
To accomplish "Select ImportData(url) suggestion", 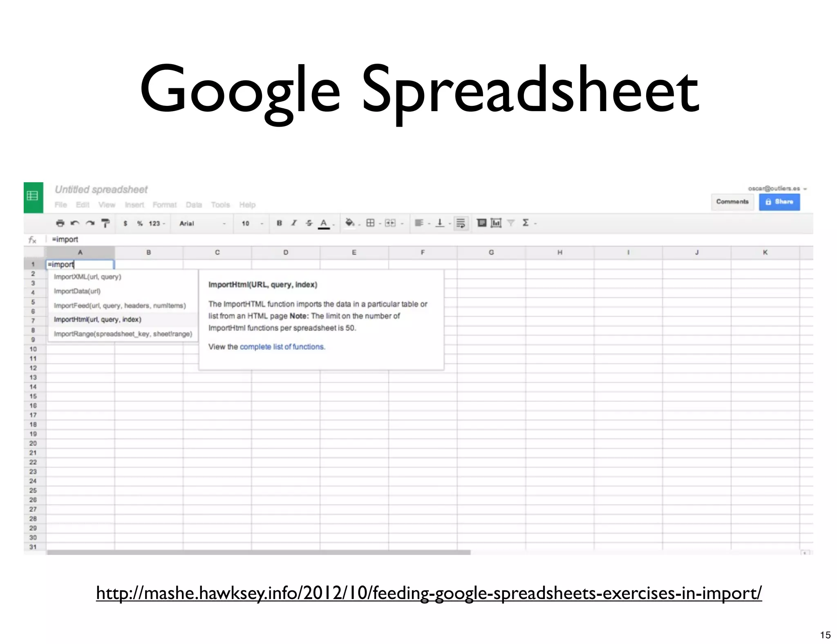I will click(x=123, y=291).
